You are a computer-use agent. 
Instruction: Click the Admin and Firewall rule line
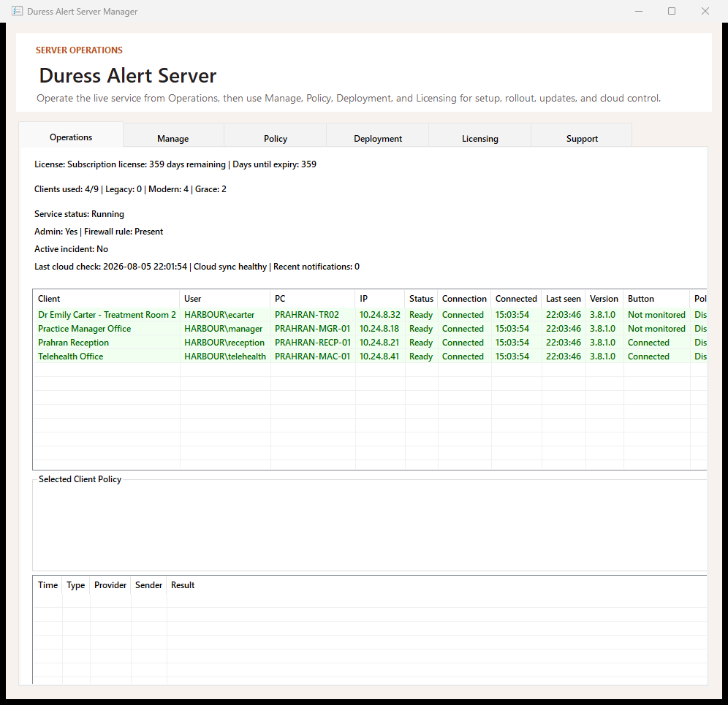(x=99, y=231)
